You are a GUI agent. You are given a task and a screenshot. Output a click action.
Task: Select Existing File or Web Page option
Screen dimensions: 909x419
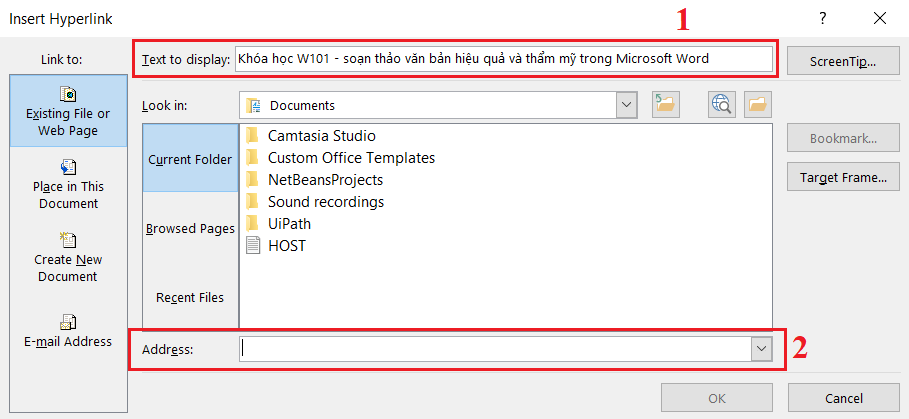pos(68,111)
